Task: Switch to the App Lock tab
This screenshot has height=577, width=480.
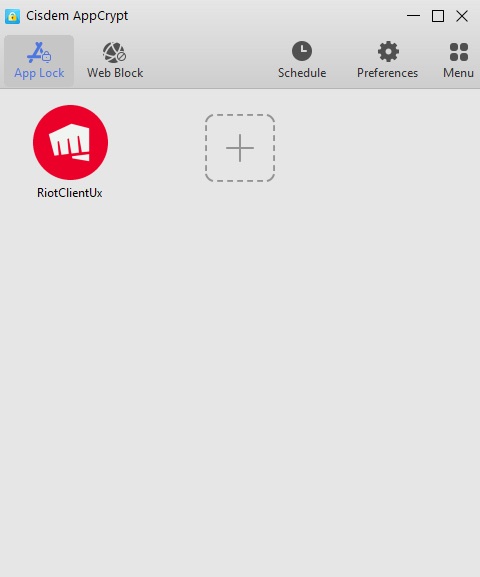Action: coord(39,61)
